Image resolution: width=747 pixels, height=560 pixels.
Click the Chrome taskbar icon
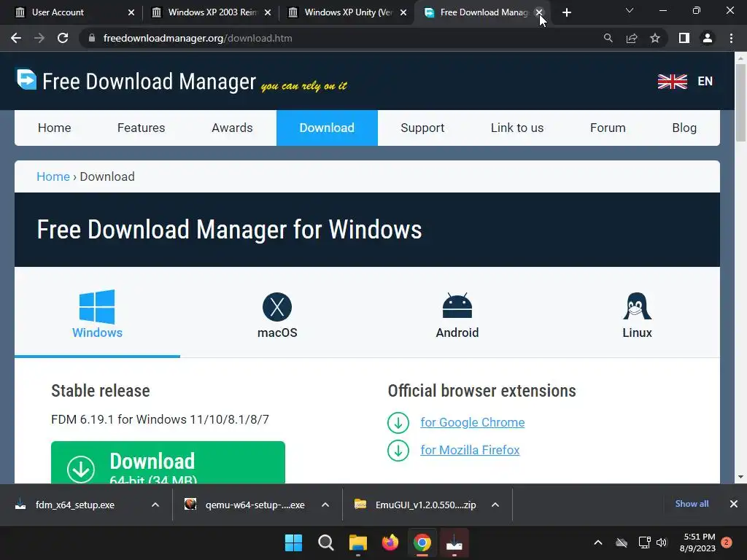[x=422, y=542]
